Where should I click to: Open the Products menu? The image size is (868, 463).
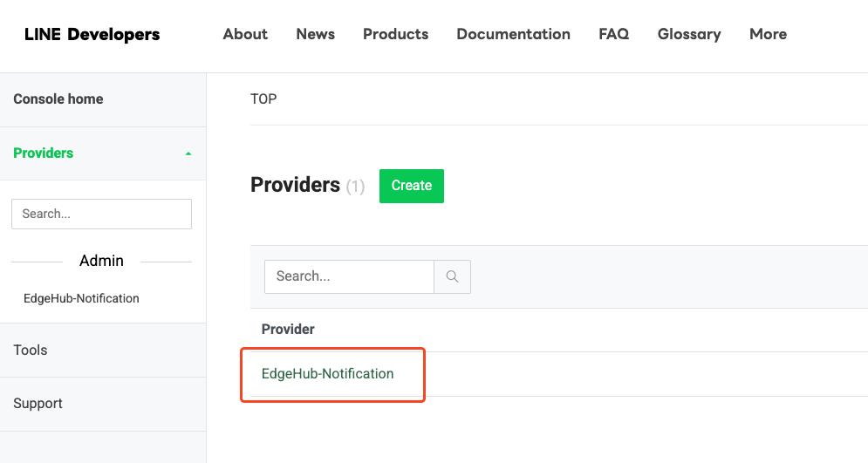[x=396, y=34]
